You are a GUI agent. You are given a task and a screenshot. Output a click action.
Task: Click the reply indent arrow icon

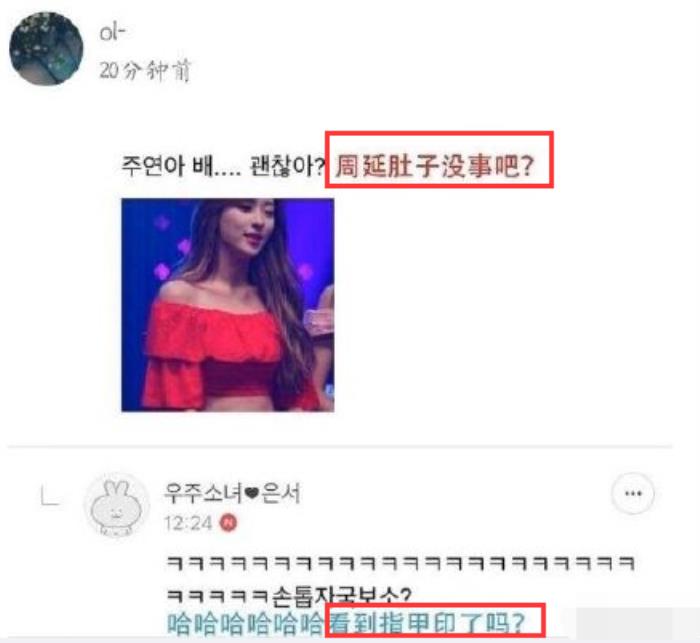pos(50,497)
